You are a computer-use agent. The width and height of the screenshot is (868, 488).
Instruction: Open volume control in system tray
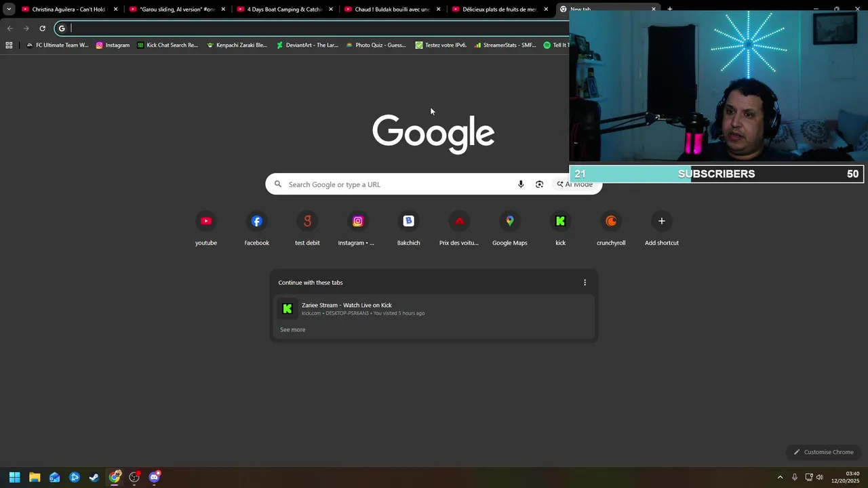click(x=820, y=477)
